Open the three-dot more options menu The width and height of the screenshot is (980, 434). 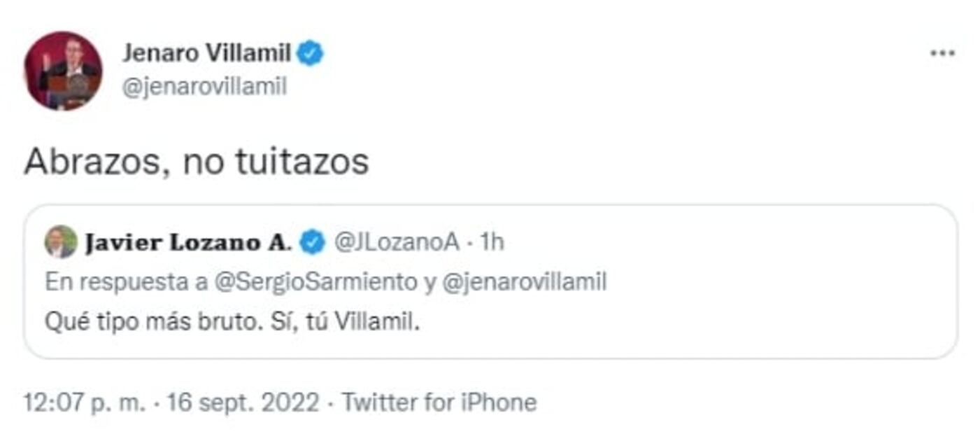point(942,54)
